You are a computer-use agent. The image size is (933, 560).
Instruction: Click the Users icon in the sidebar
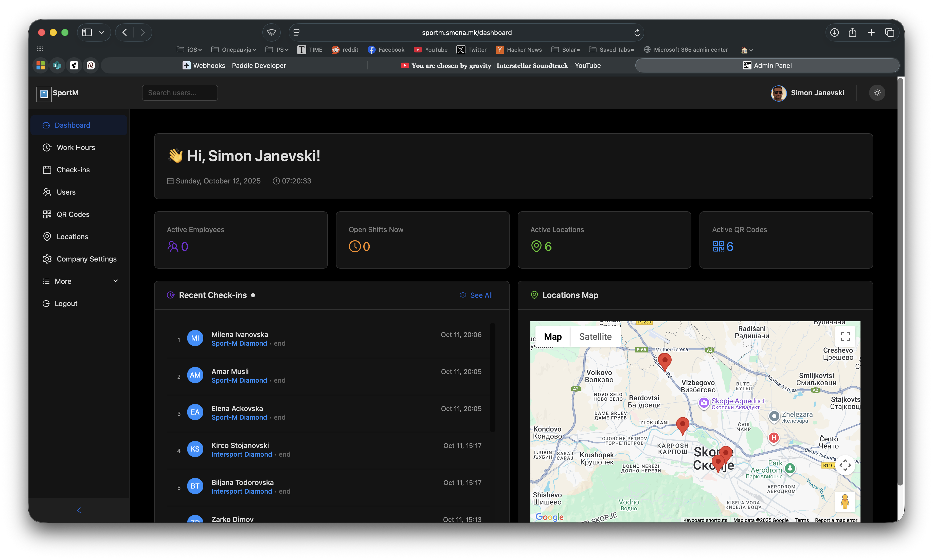[x=47, y=192]
